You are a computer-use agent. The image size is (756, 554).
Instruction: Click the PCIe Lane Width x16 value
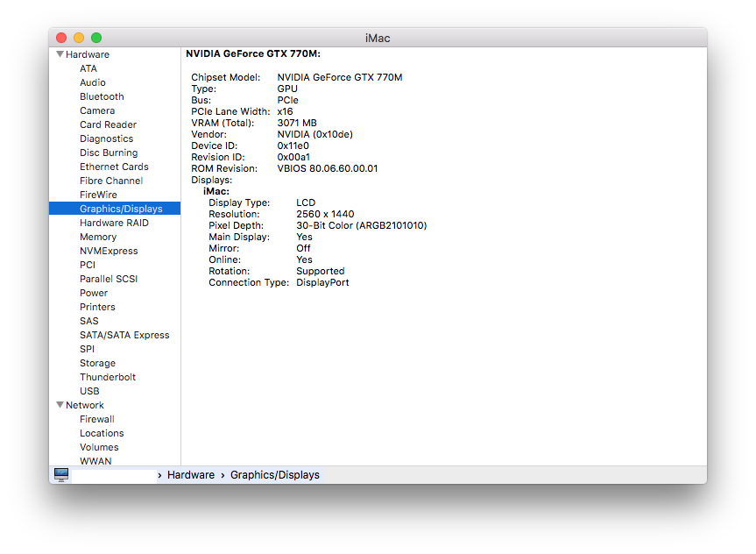click(285, 111)
